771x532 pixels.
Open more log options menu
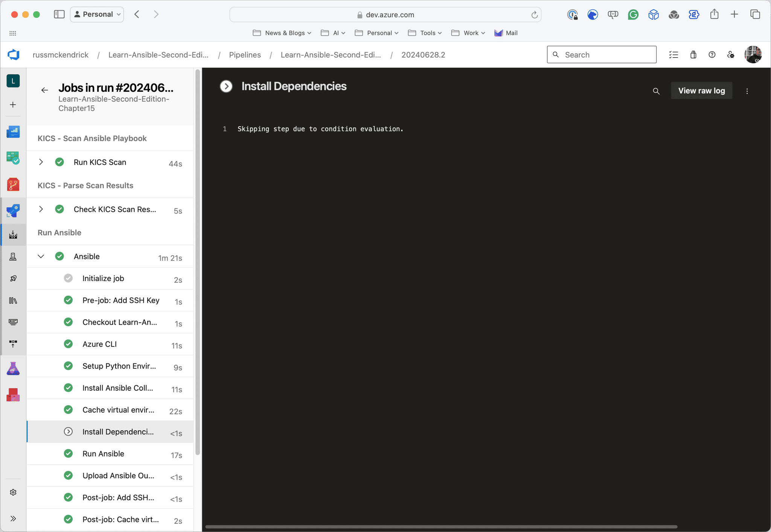[x=747, y=91]
